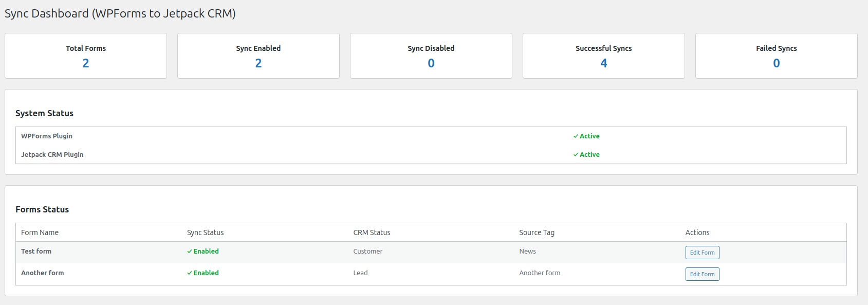Click the Failed Syncs card label
The height and width of the screenshot is (305, 868).
pyautogui.click(x=777, y=48)
